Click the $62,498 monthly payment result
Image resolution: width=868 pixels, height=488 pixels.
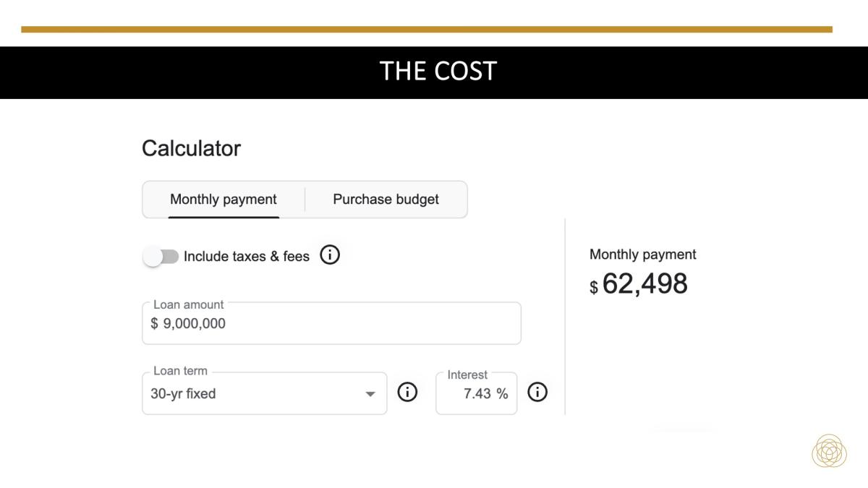point(644,284)
